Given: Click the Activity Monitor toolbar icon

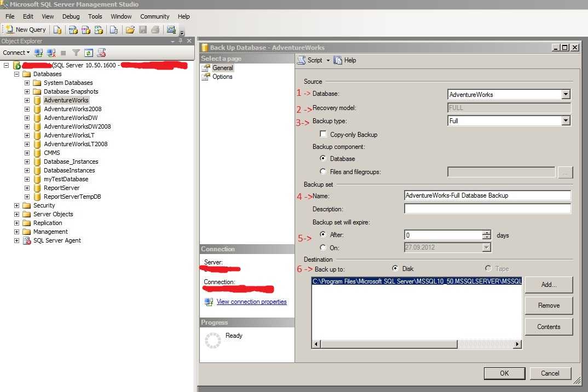Looking at the screenshot, I should pyautogui.click(x=171, y=30).
